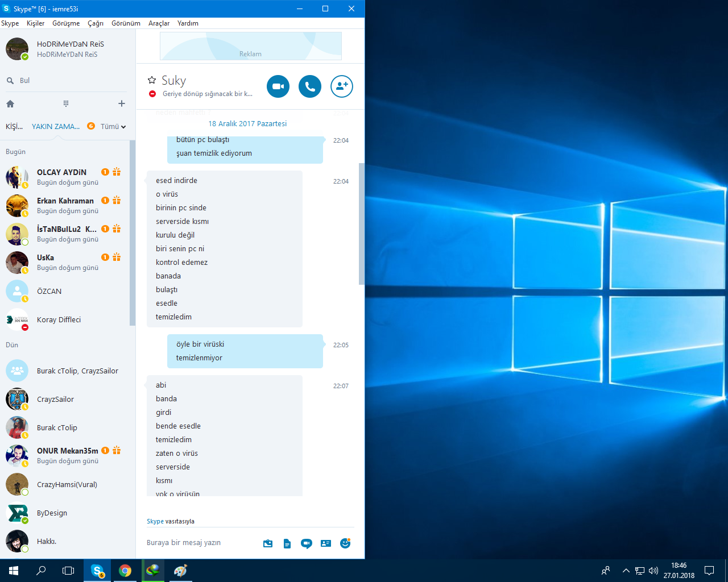This screenshot has height=582, width=728.
Task: Open the send image icon
Action: [x=268, y=543]
